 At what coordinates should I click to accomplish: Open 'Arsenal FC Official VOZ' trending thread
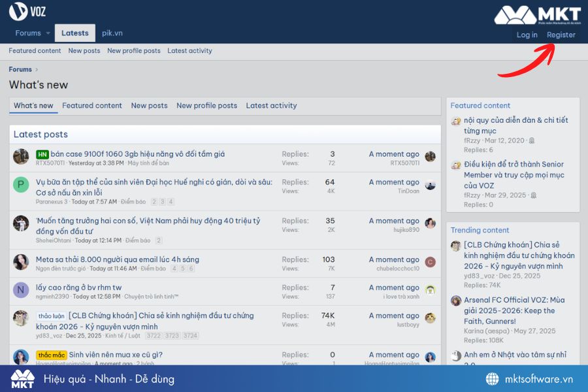[514, 310]
